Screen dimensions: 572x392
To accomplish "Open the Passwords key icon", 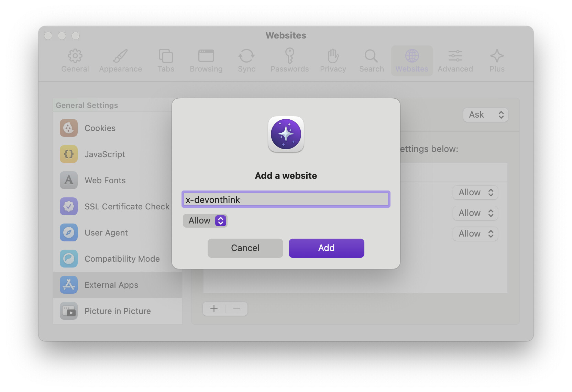I will tap(289, 56).
